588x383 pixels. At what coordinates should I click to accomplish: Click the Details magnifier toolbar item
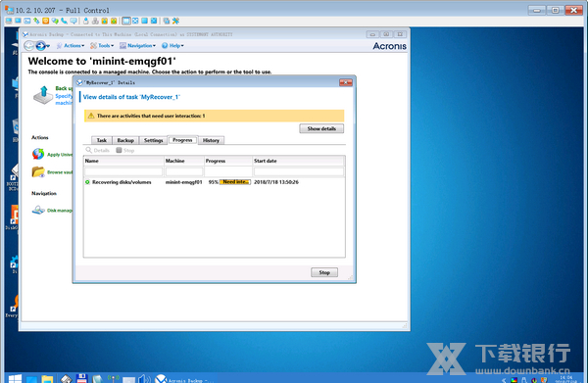pyautogui.click(x=97, y=150)
